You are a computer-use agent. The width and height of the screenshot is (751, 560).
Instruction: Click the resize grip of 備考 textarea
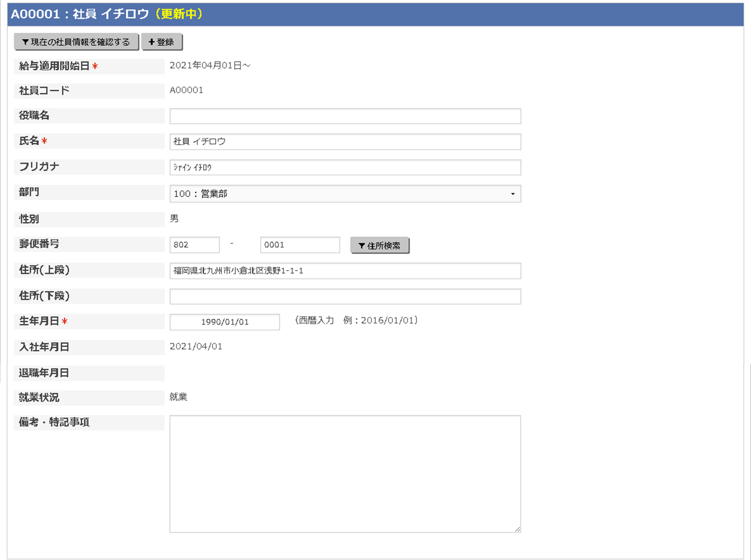518,529
